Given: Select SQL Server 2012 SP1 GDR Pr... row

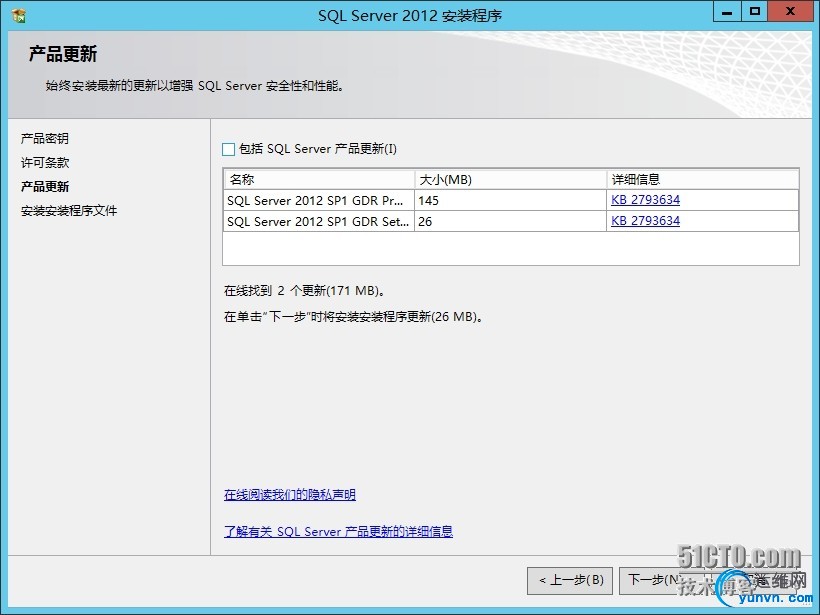Looking at the screenshot, I should coord(511,200).
